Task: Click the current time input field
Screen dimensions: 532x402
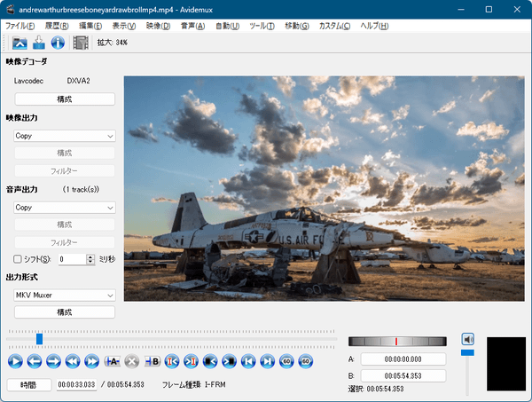Action: [x=77, y=385]
